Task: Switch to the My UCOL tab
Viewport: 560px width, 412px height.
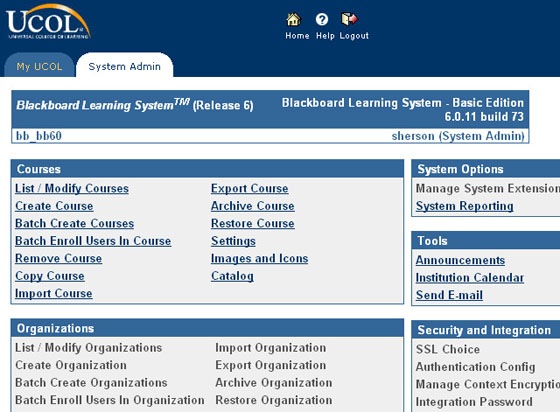Action: (x=39, y=66)
